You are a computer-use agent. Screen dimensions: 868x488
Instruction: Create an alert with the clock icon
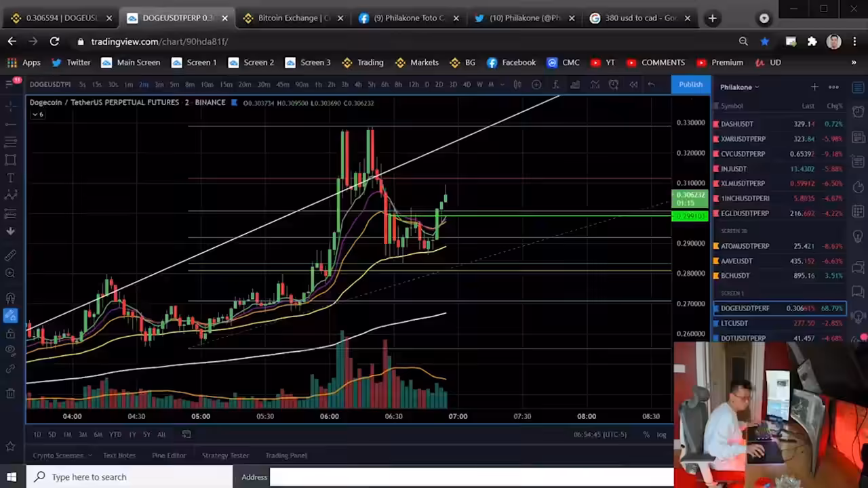click(x=614, y=85)
